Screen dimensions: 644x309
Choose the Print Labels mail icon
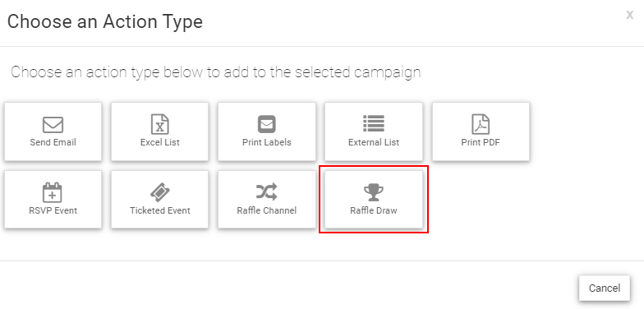tap(266, 124)
